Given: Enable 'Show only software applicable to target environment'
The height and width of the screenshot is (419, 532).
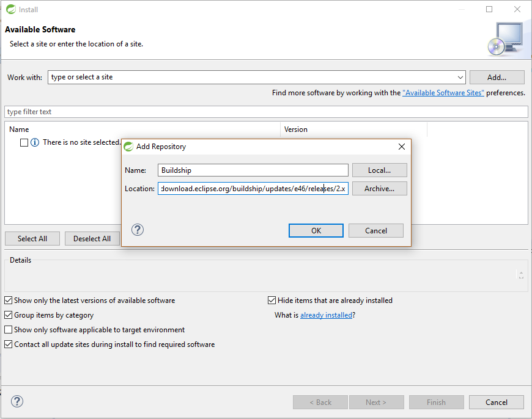Looking at the screenshot, I should click(9, 329).
